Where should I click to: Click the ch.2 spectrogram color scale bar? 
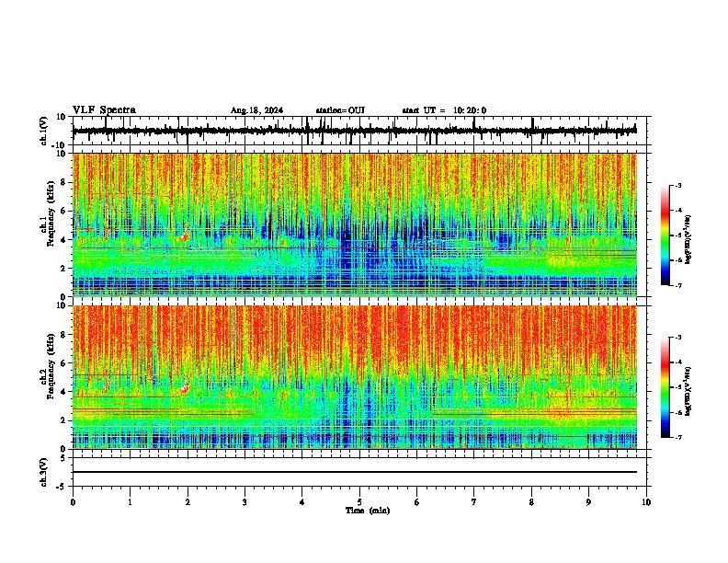[665, 387]
